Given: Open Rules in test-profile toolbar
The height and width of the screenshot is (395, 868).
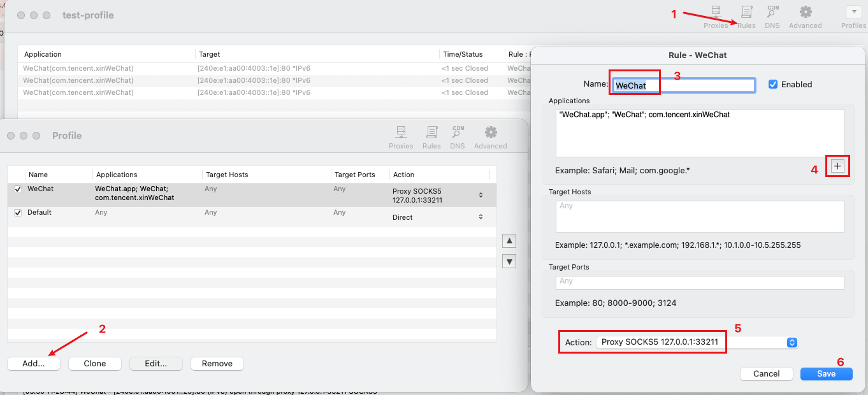Looking at the screenshot, I should (x=746, y=17).
